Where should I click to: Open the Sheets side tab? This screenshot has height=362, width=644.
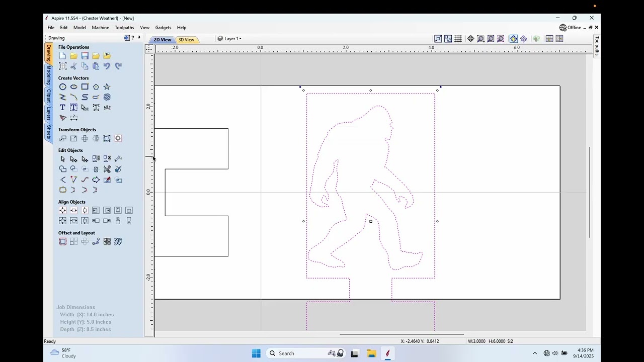coord(49,132)
